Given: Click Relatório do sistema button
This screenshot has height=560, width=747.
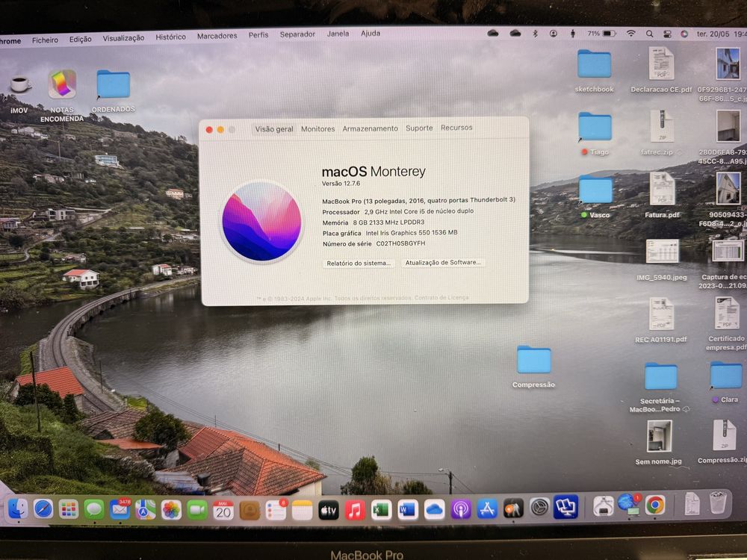Looking at the screenshot, I should [359, 264].
